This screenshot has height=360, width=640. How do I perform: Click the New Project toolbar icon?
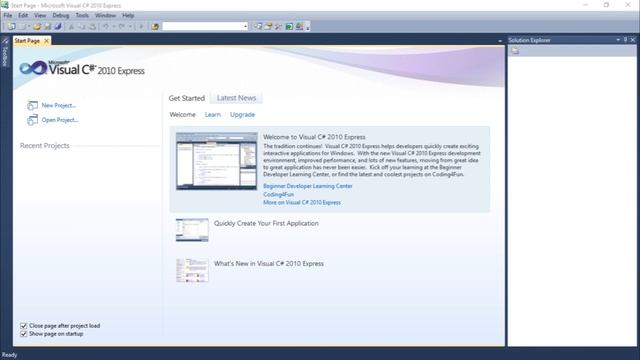(x=11, y=27)
